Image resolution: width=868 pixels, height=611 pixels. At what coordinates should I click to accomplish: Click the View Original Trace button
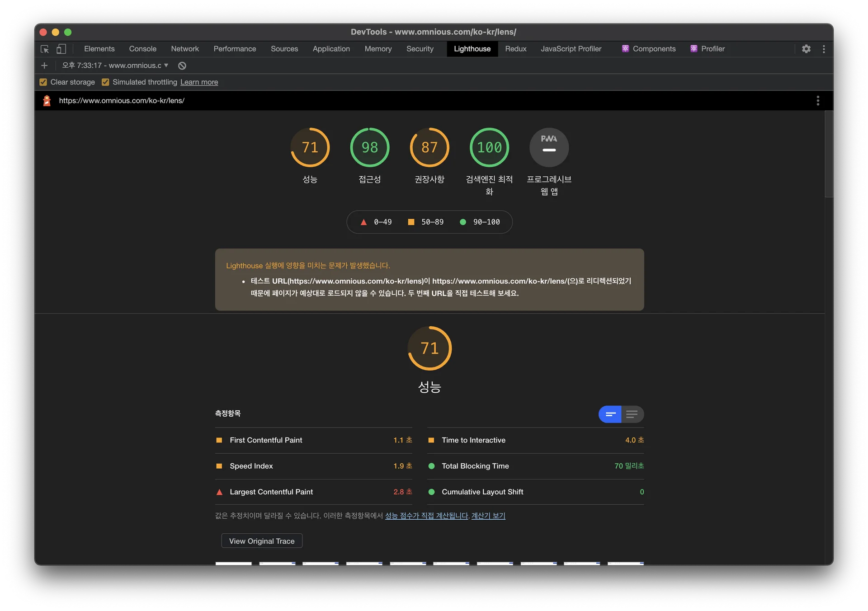(x=262, y=541)
